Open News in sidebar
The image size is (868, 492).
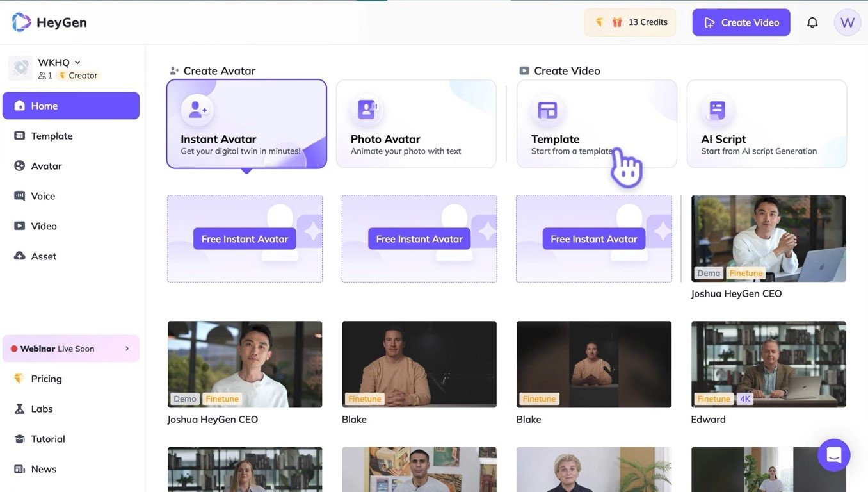click(x=71, y=469)
